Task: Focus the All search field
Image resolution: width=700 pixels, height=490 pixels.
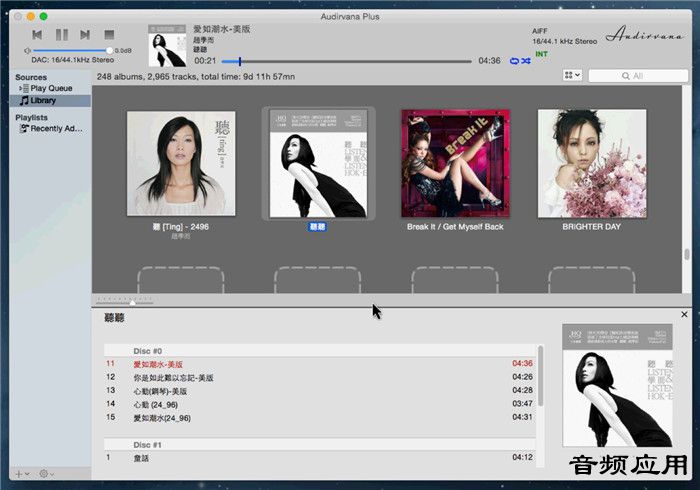Action: click(638, 76)
